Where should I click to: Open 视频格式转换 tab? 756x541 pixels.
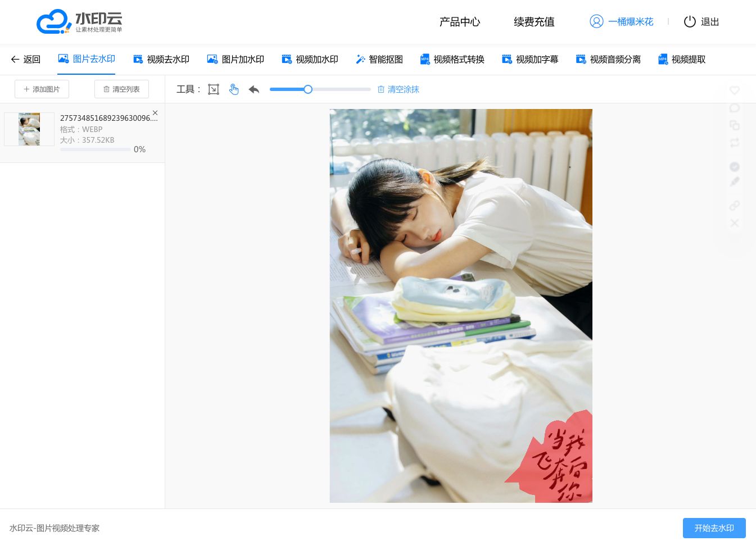coord(452,59)
